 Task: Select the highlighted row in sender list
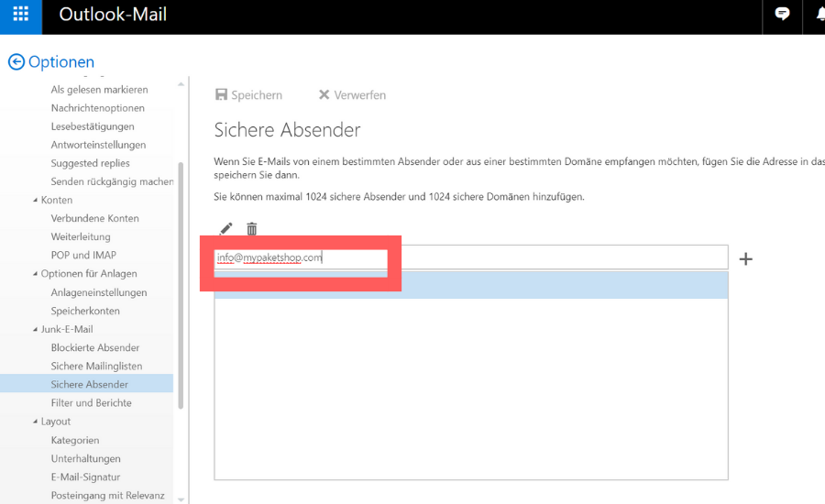click(x=470, y=285)
